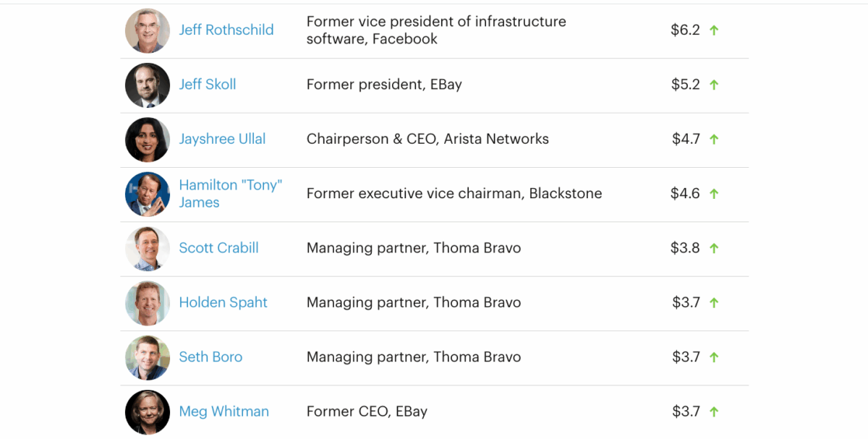Visit Jayshree Ullal's profile link
868x439 pixels.
[222, 139]
